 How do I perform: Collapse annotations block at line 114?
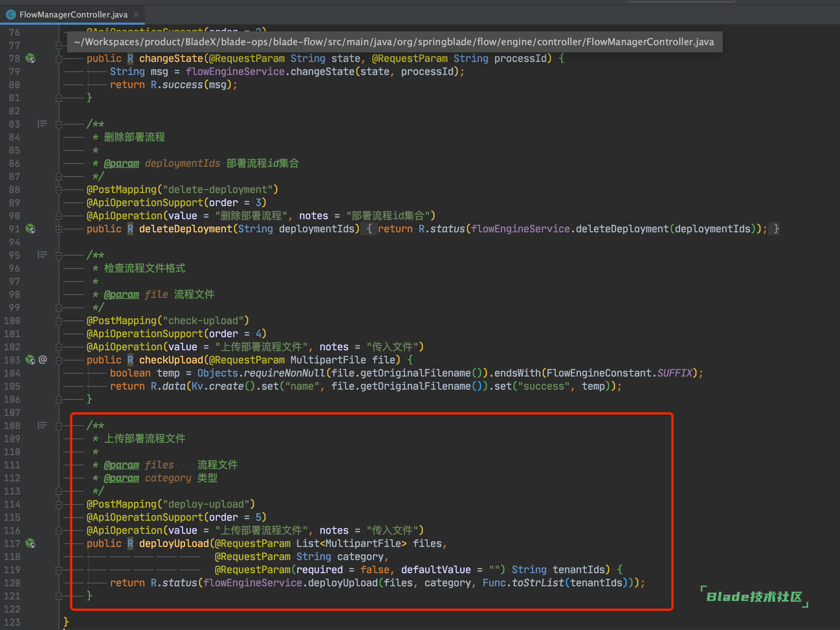click(x=59, y=504)
